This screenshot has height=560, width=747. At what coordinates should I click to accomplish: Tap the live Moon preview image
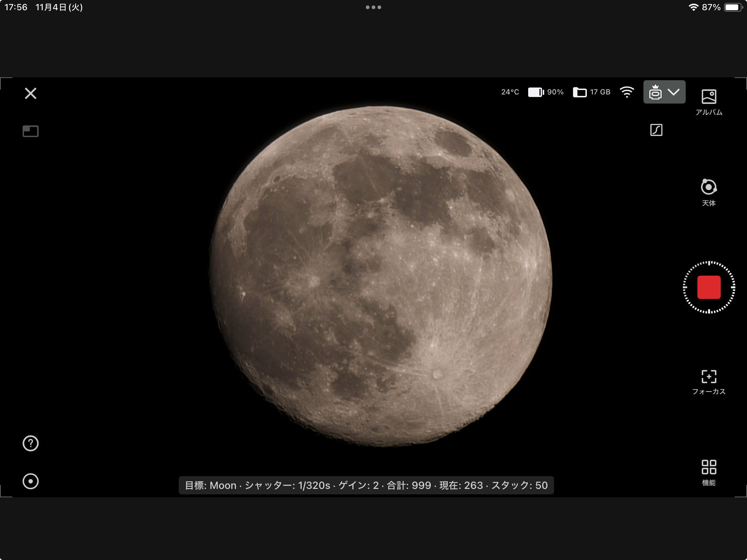380,276
